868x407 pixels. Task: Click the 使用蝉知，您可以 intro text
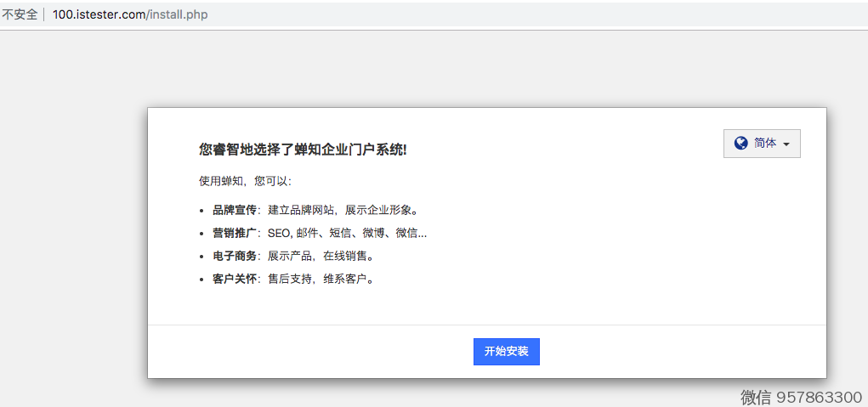pyautogui.click(x=245, y=181)
